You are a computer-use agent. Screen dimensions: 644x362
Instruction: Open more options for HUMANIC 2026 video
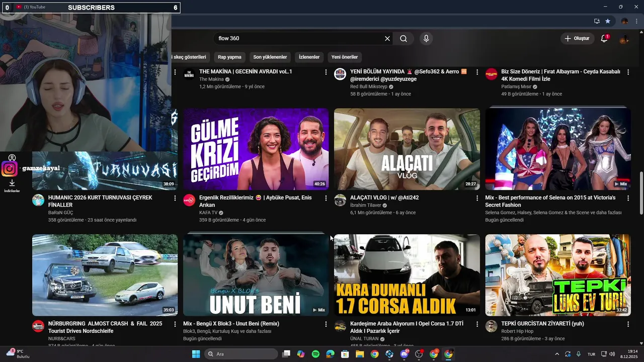[175, 198]
